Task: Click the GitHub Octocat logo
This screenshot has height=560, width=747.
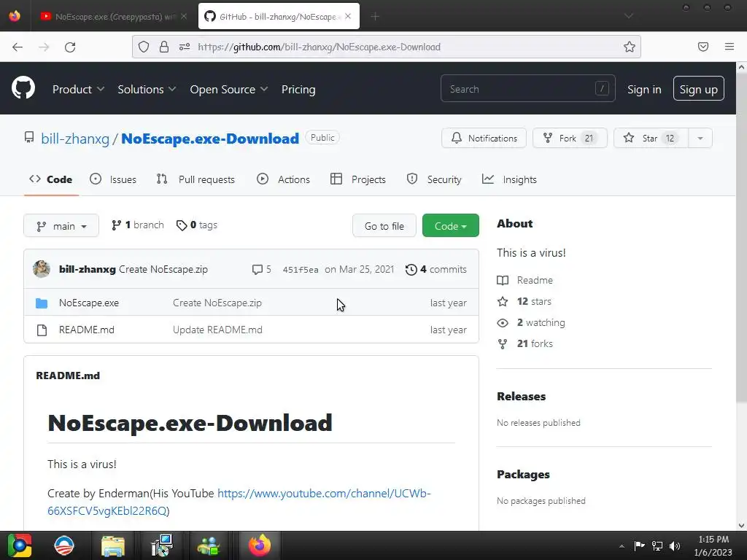Action: 23,88
